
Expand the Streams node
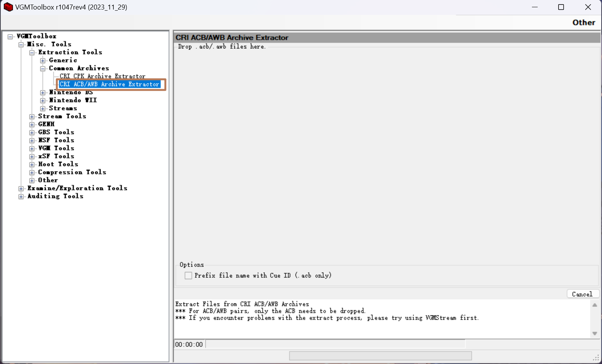point(43,109)
